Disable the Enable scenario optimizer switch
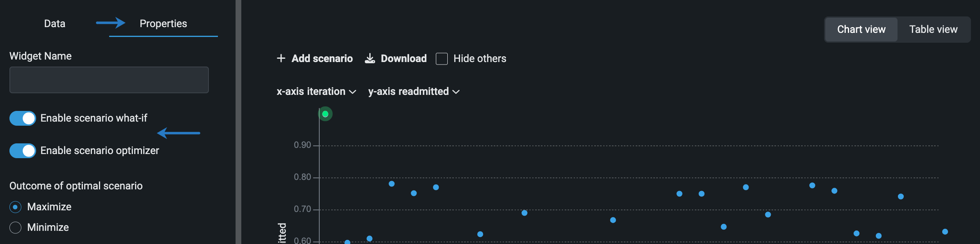Viewport: 980px width, 244px height. point(23,151)
